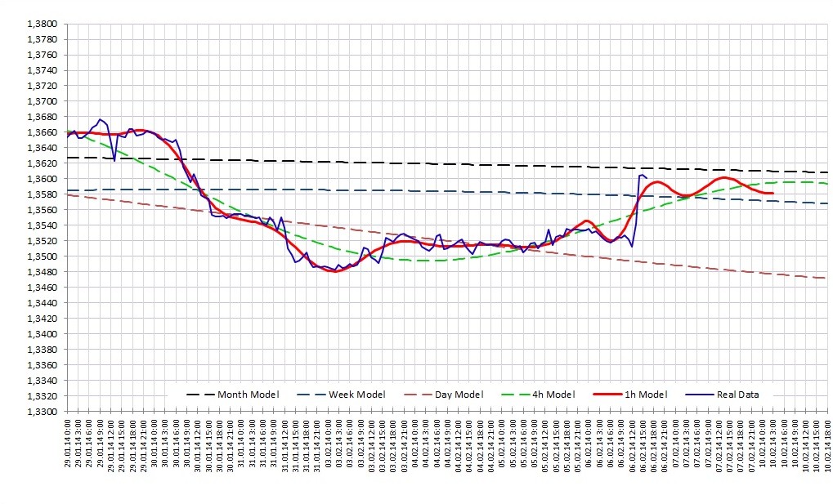The image size is (833, 504).
Task: Select the 10.02.14 12:00 x-axis label
Action: coord(806,445)
